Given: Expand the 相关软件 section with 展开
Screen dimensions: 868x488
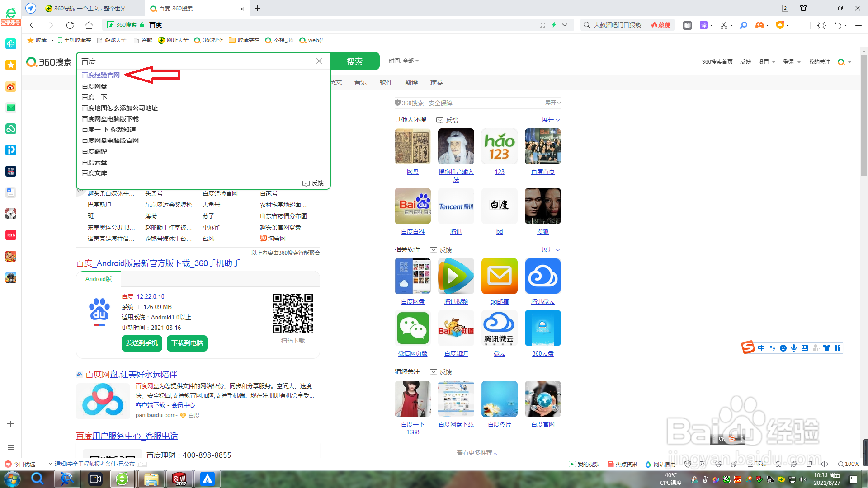Looking at the screenshot, I should tap(551, 249).
